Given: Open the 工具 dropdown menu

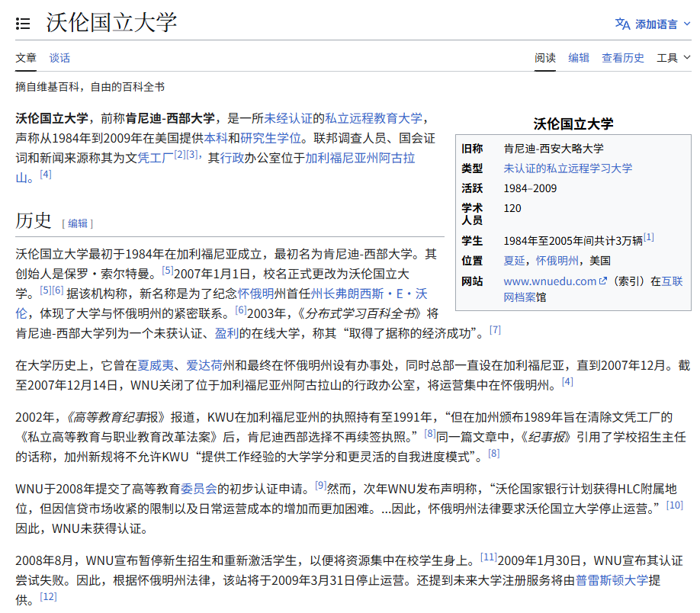Looking at the screenshot, I should [x=673, y=58].
